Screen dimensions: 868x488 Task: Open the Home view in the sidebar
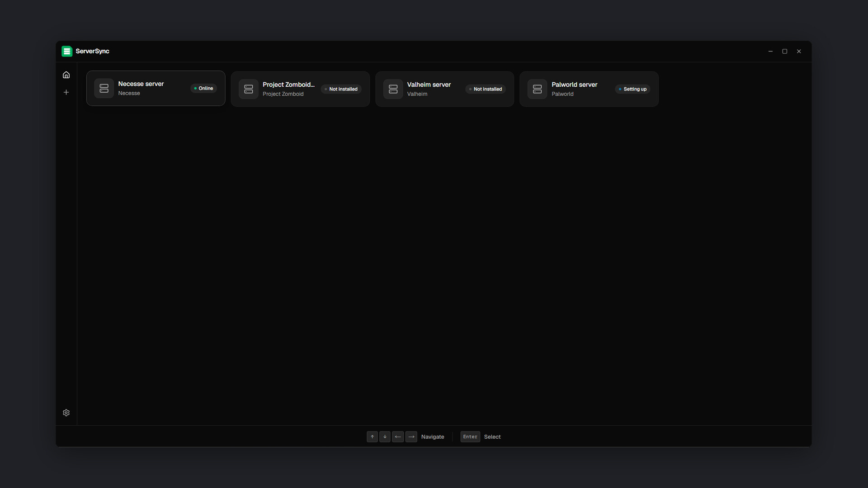[x=66, y=75]
